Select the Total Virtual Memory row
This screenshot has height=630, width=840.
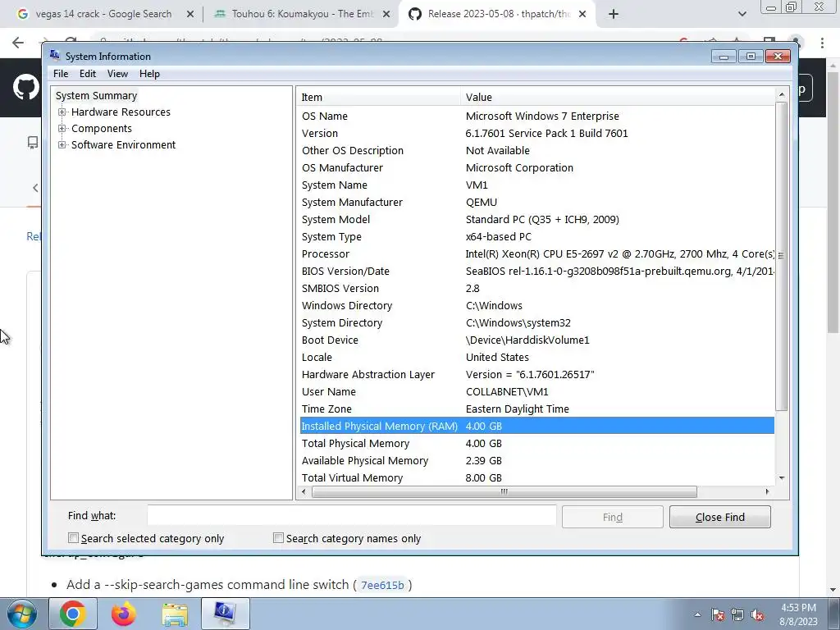(x=536, y=478)
